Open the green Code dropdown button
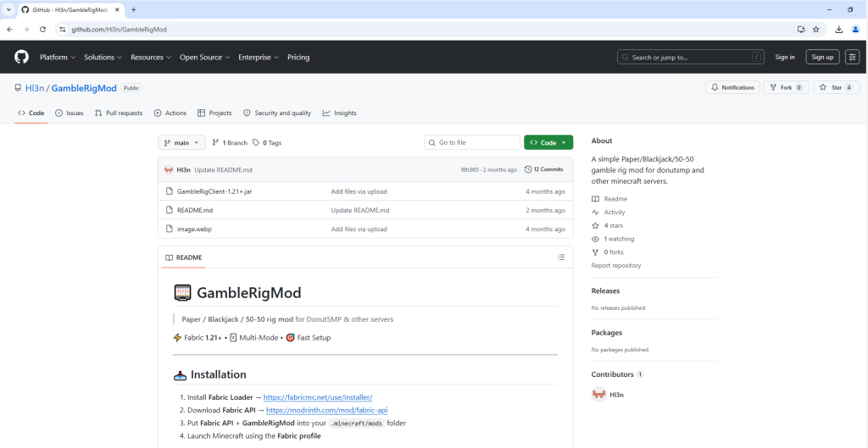Viewport: 868px width, 448px height. pyautogui.click(x=548, y=142)
